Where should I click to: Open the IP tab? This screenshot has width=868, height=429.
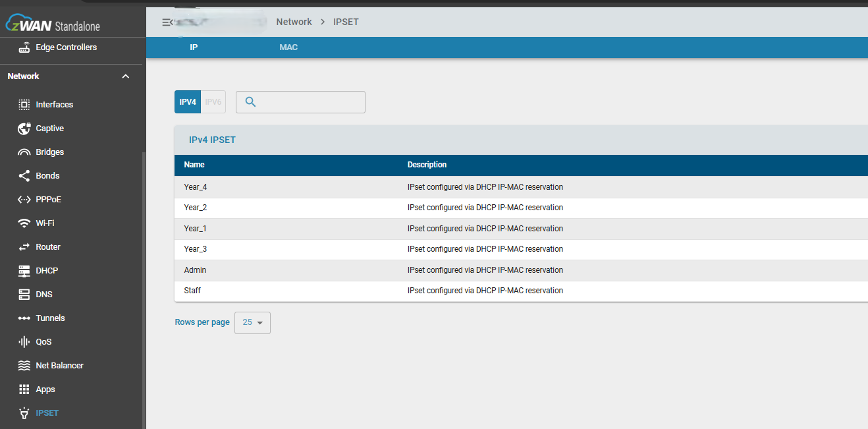[x=194, y=47]
